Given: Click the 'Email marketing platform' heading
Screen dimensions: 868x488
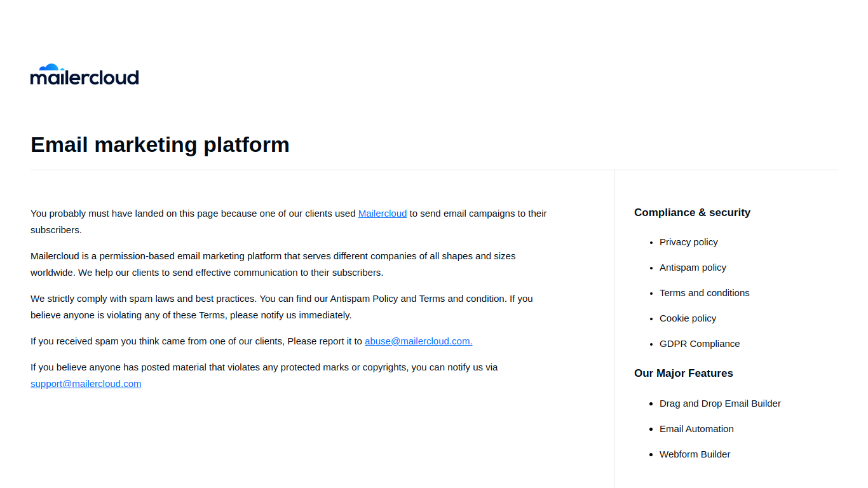Looking at the screenshot, I should tap(160, 144).
